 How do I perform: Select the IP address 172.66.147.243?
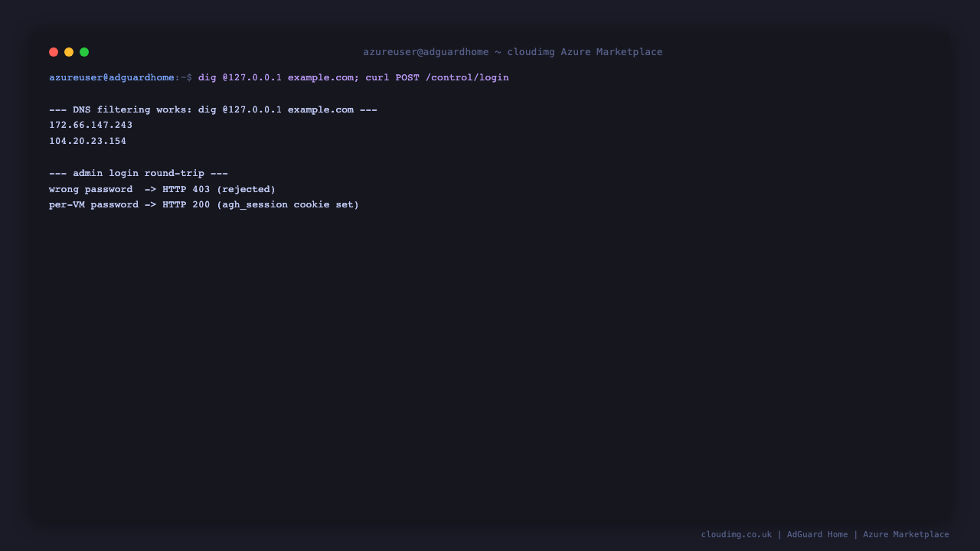(x=91, y=126)
